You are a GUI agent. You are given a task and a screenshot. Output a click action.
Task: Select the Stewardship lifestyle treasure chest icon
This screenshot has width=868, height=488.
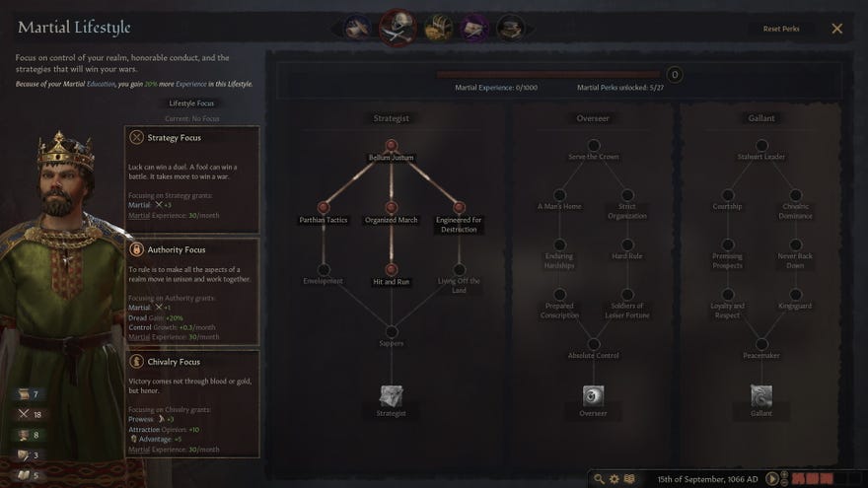point(438,28)
